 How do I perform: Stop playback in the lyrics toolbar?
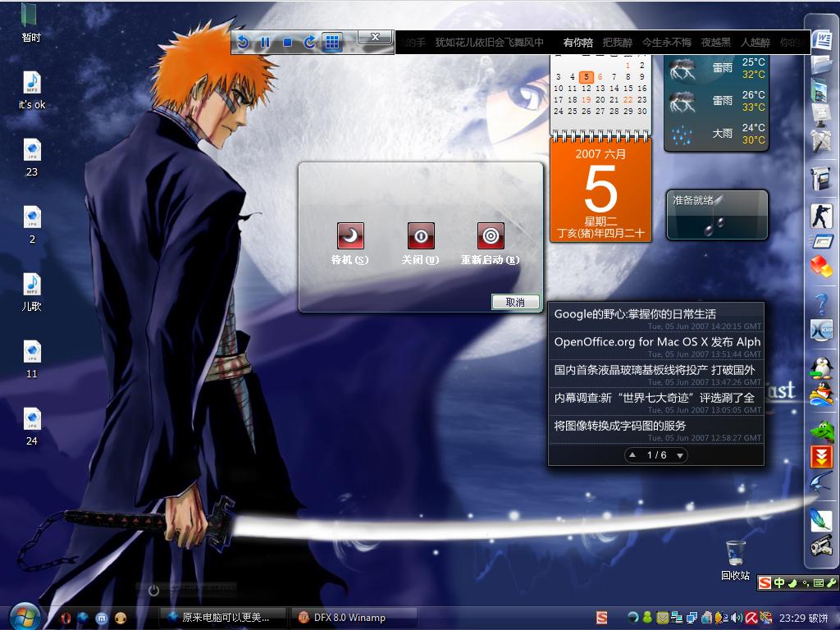288,42
